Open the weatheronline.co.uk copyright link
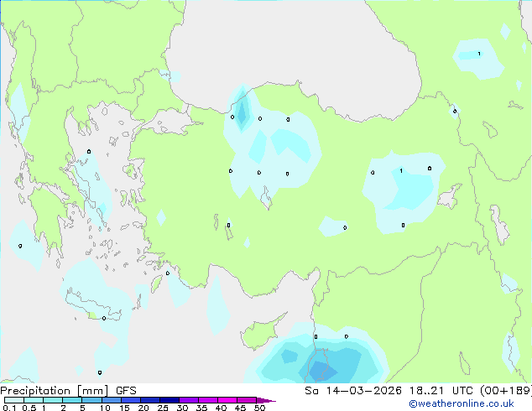The height and width of the screenshot is (411, 532). tap(462, 403)
